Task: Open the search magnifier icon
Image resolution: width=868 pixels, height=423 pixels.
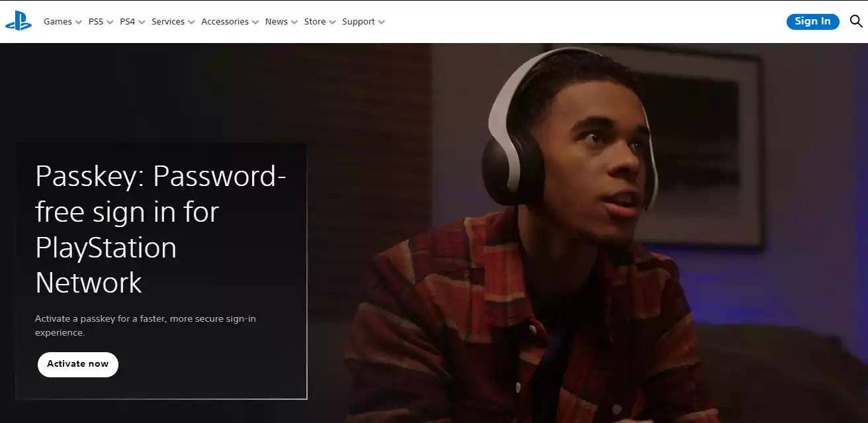Action: coord(856,21)
